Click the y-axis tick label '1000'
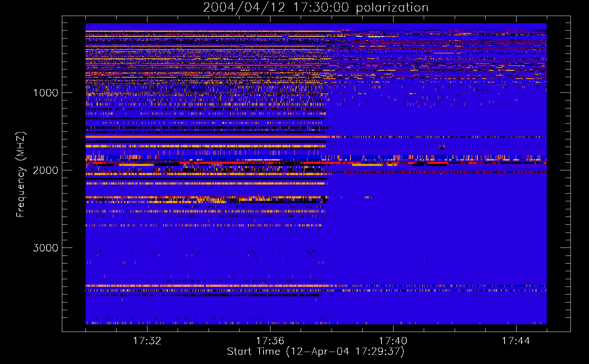The height and width of the screenshot is (364, 589). 46,93
